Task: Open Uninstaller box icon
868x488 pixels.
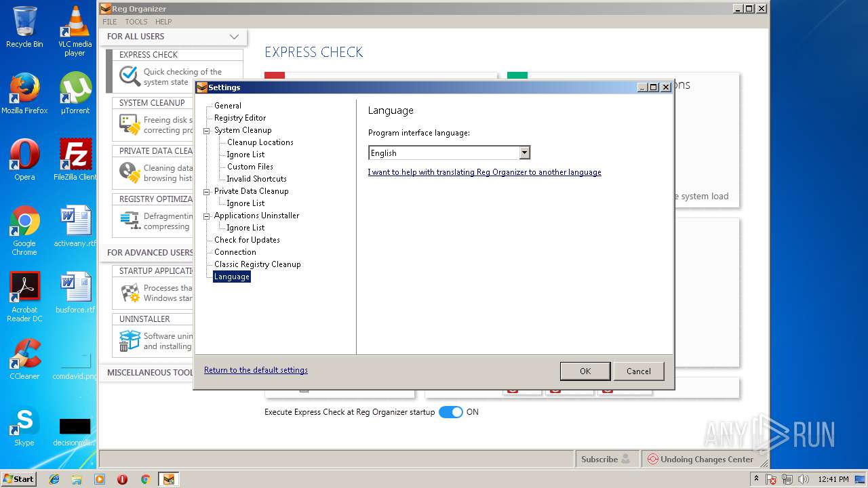Action: point(130,341)
